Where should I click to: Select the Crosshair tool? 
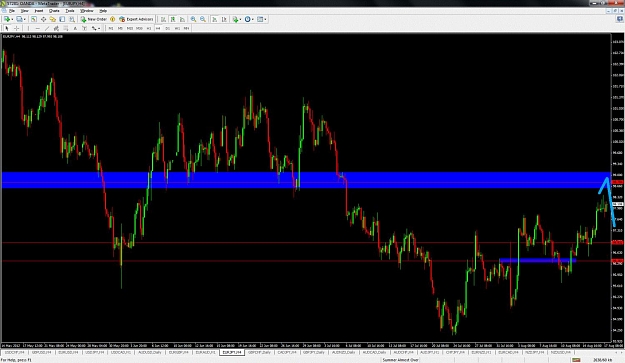pyautogui.click(x=16, y=28)
